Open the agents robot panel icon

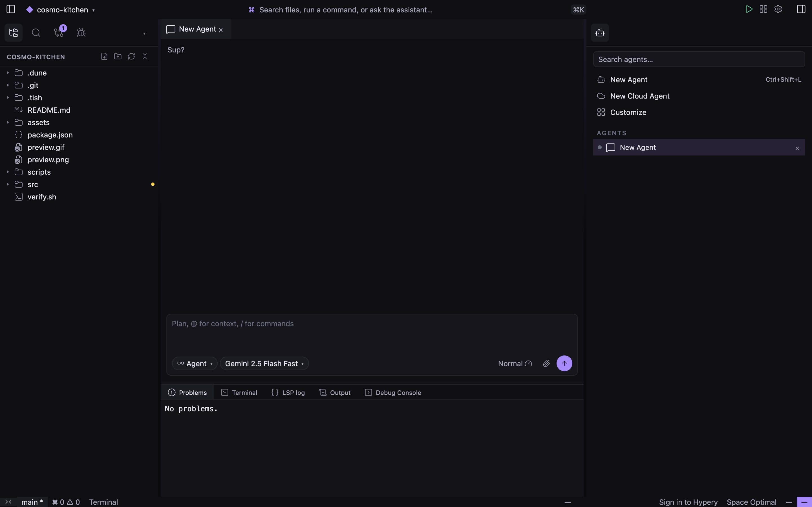(600, 32)
